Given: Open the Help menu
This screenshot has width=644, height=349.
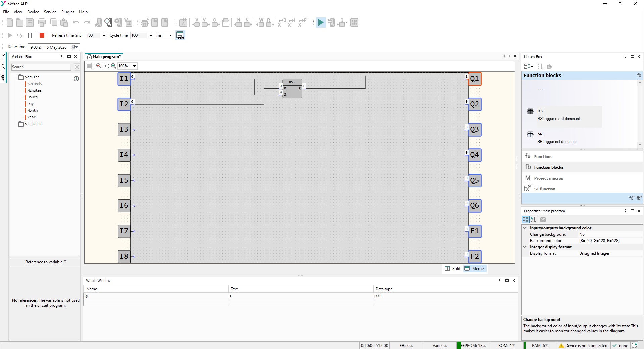Looking at the screenshot, I should coord(83,12).
